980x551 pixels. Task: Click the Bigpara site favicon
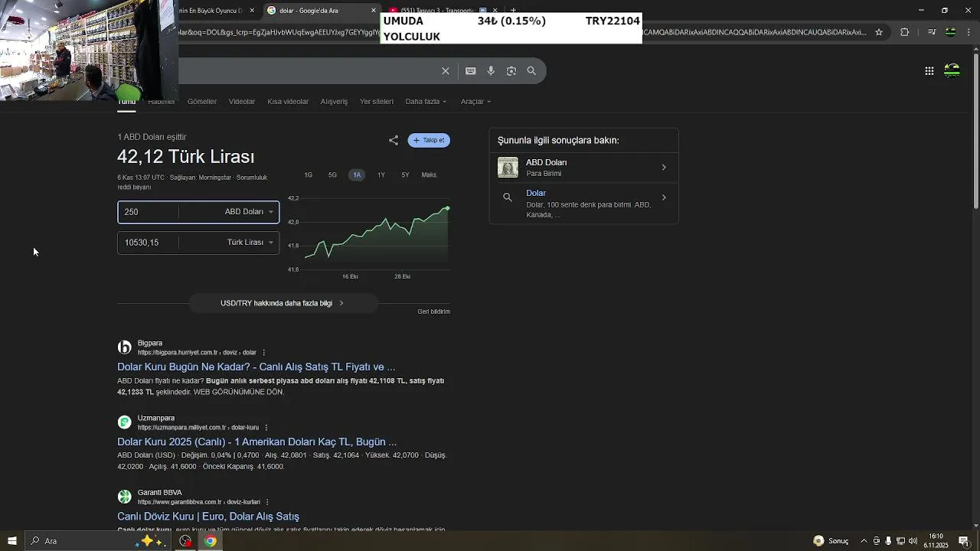click(x=124, y=347)
